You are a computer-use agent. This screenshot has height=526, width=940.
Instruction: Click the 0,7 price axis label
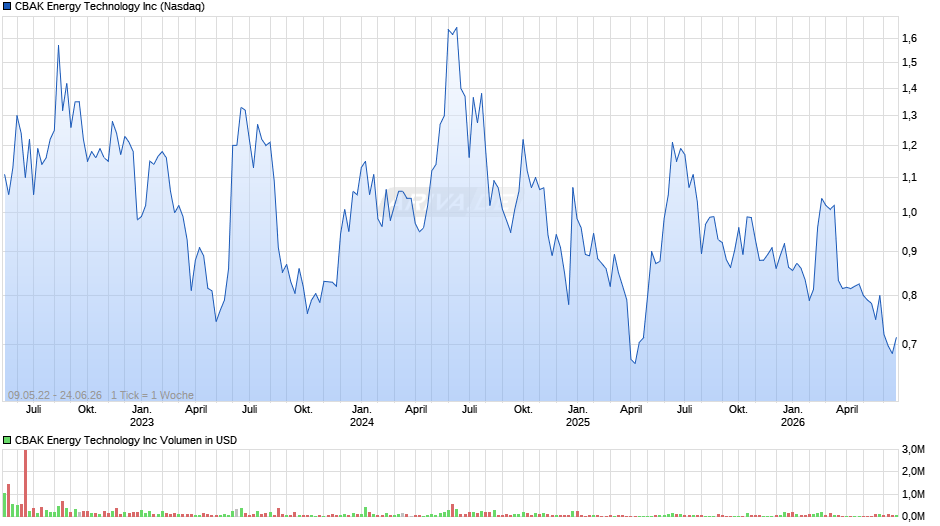click(x=909, y=344)
